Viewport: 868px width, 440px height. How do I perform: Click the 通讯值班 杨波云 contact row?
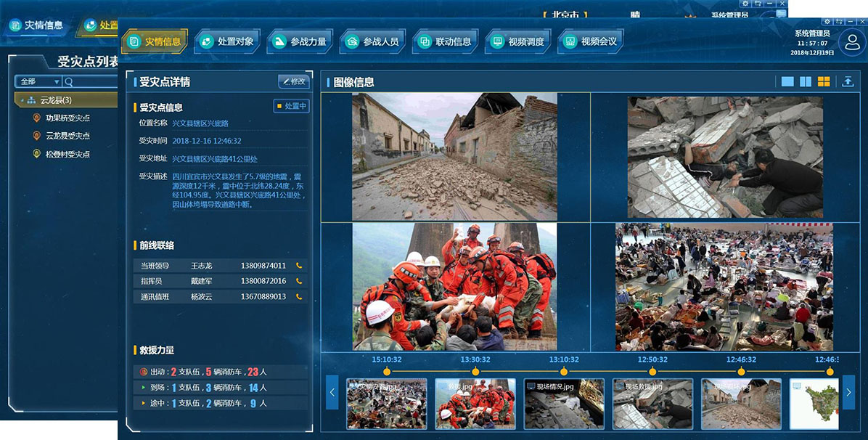(221, 297)
